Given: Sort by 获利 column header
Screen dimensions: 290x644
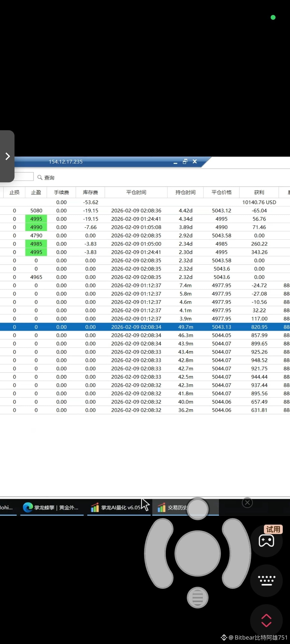Looking at the screenshot, I should (x=259, y=192).
